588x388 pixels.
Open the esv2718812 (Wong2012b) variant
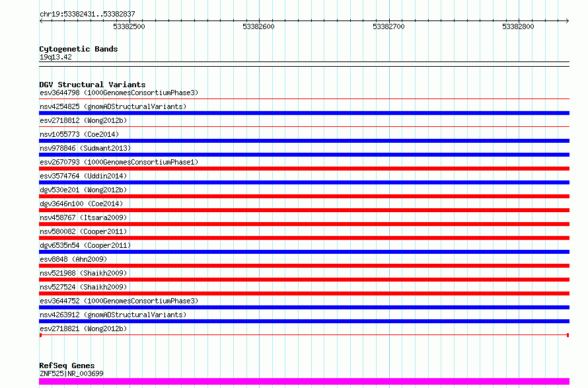pyautogui.click(x=83, y=120)
